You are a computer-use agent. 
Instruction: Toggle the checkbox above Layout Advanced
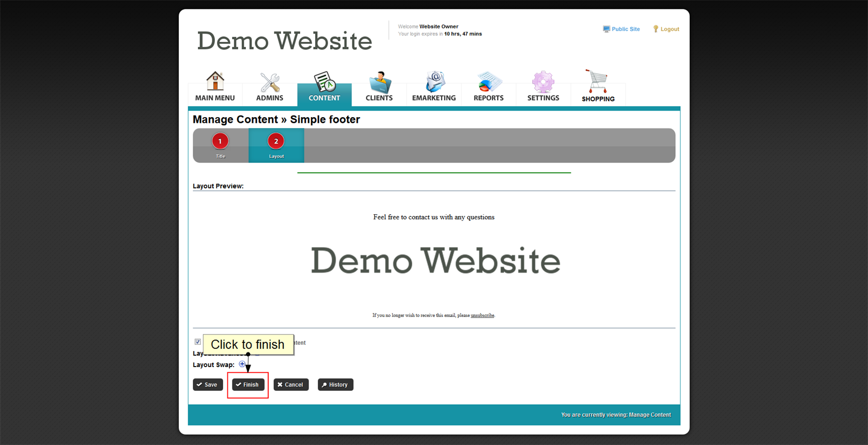pyautogui.click(x=198, y=342)
